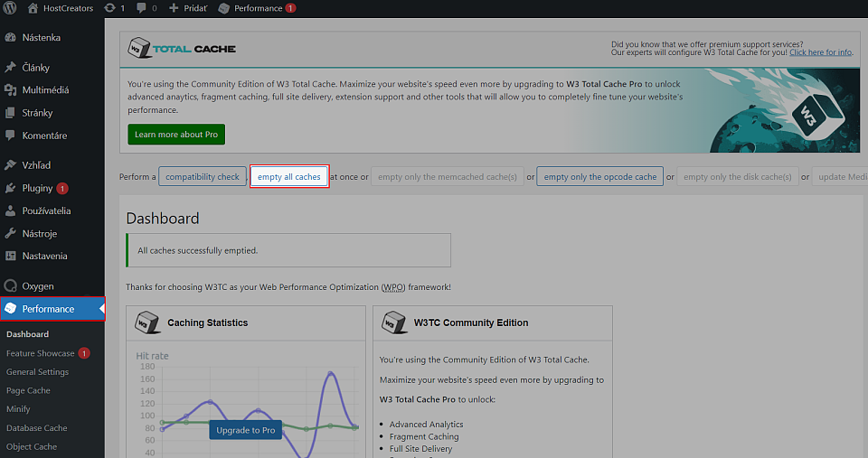The height and width of the screenshot is (458, 868).
Task: Click empty only the opcode cache
Action: coord(599,177)
